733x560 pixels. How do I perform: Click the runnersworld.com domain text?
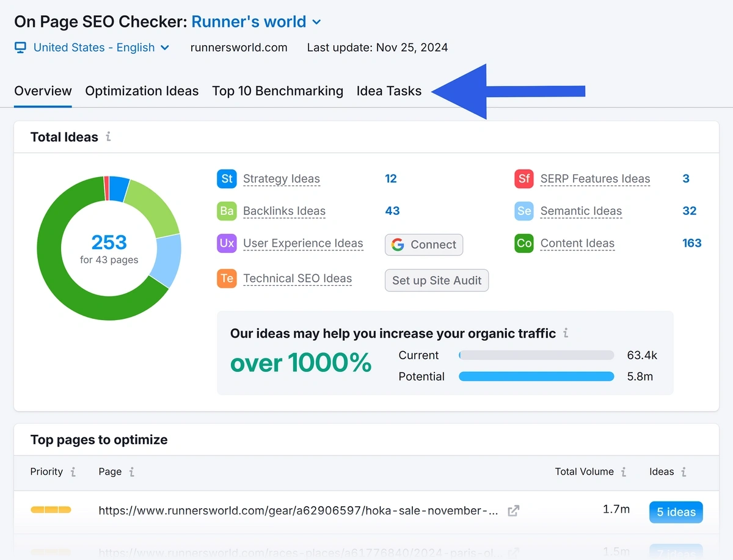pyautogui.click(x=239, y=48)
